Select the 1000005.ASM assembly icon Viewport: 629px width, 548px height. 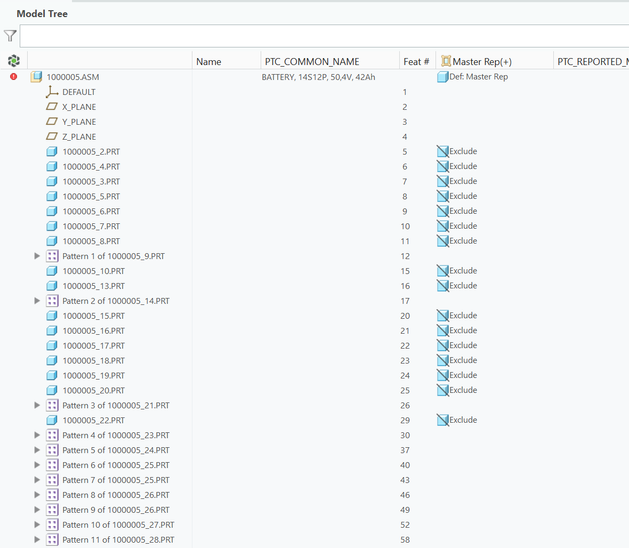tap(37, 77)
